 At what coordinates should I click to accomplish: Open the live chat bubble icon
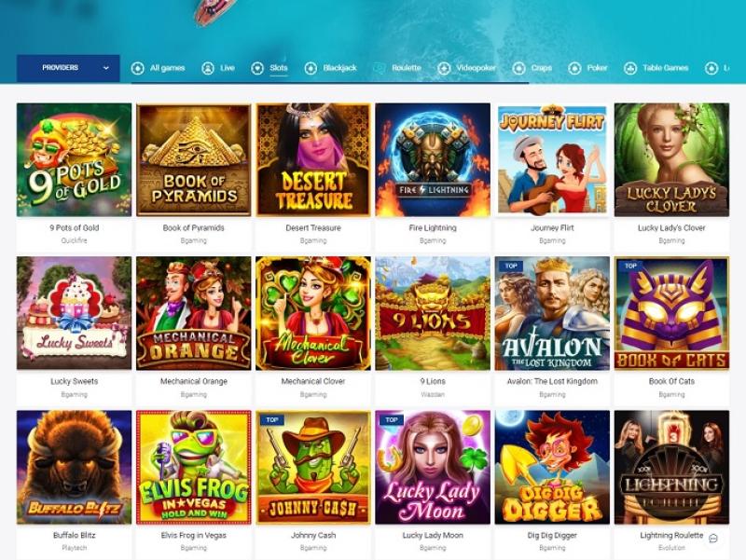713,539
